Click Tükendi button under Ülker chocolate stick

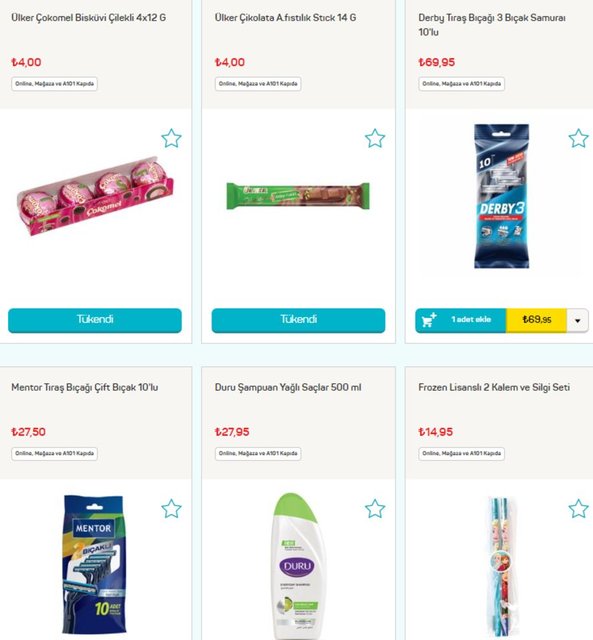pos(298,320)
